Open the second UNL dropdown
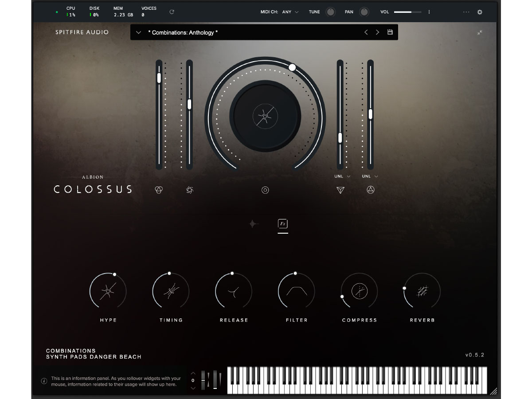 pos(370,176)
